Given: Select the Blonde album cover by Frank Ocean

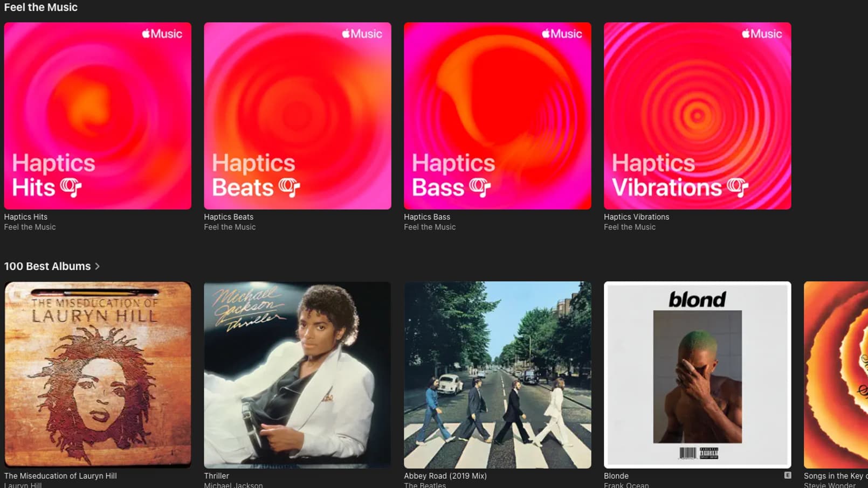Looking at the screenshot, I should tap(698, 374).
